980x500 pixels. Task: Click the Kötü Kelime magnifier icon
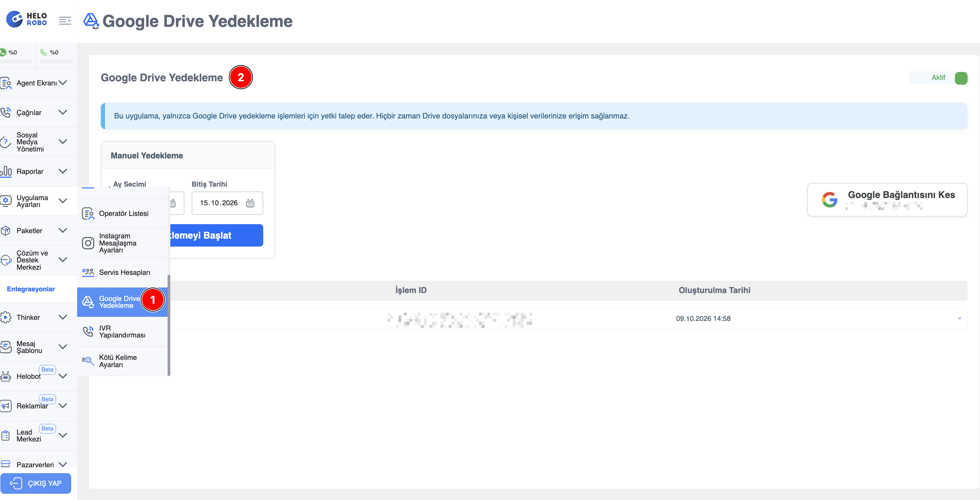[x=88, y=361]
